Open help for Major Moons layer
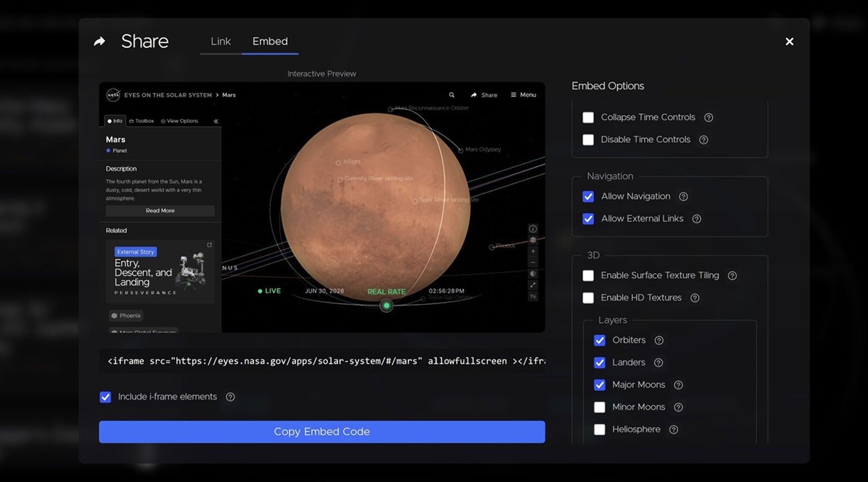The width and height of the screenshot is (868, 482). click(678, 385)
